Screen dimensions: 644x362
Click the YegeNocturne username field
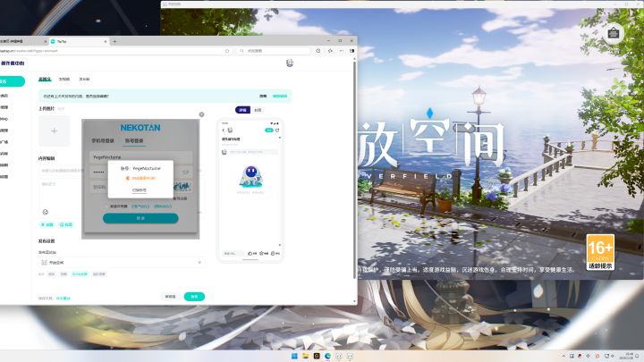click(141, 157)
